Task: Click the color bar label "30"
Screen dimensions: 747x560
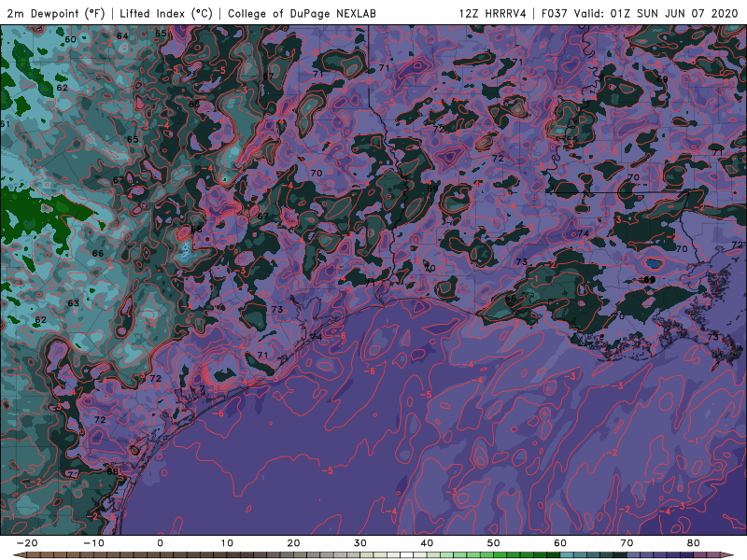Action: [360, 543]
